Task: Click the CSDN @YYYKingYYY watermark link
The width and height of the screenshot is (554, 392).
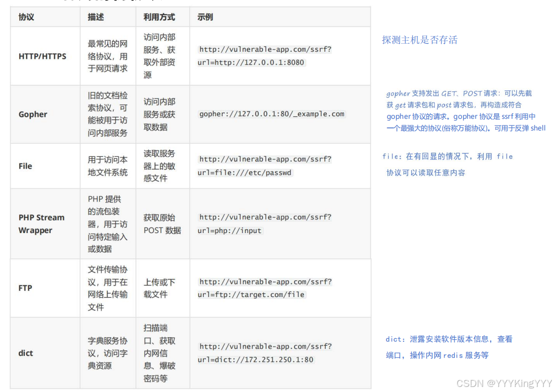Action: pyautogui.click(x=503, y=383)
